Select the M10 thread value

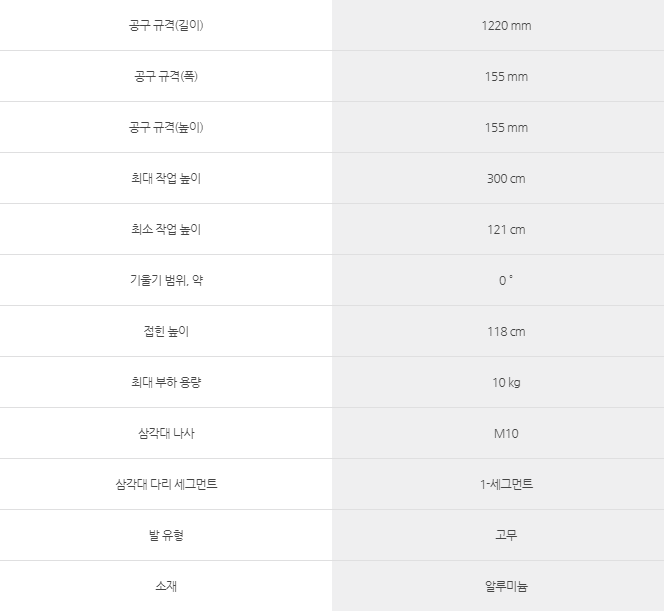click(506, 434)
